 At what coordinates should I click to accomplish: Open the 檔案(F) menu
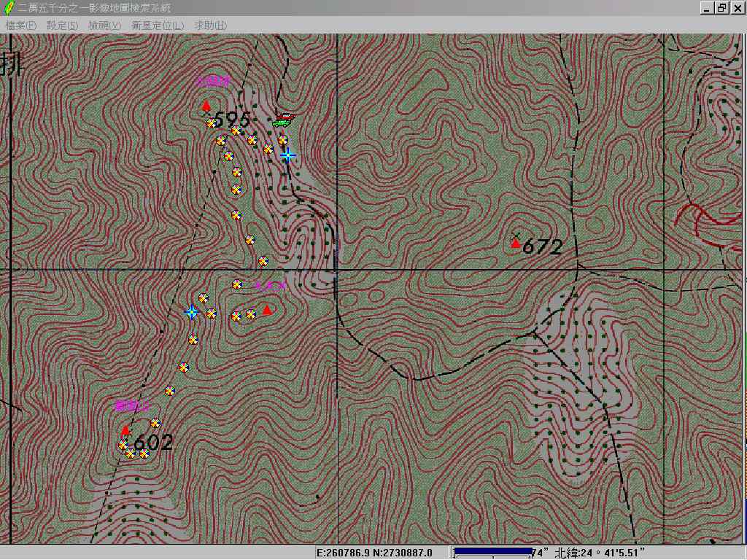(x=20, y=25)
